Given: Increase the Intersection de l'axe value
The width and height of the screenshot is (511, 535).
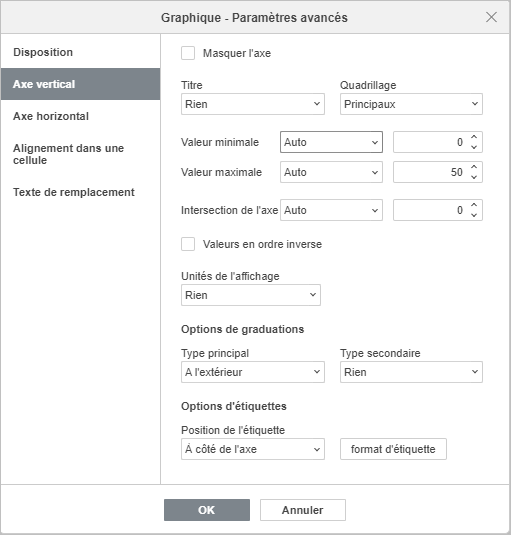Looking at the screenshot, I should click(x=474, y=205).
